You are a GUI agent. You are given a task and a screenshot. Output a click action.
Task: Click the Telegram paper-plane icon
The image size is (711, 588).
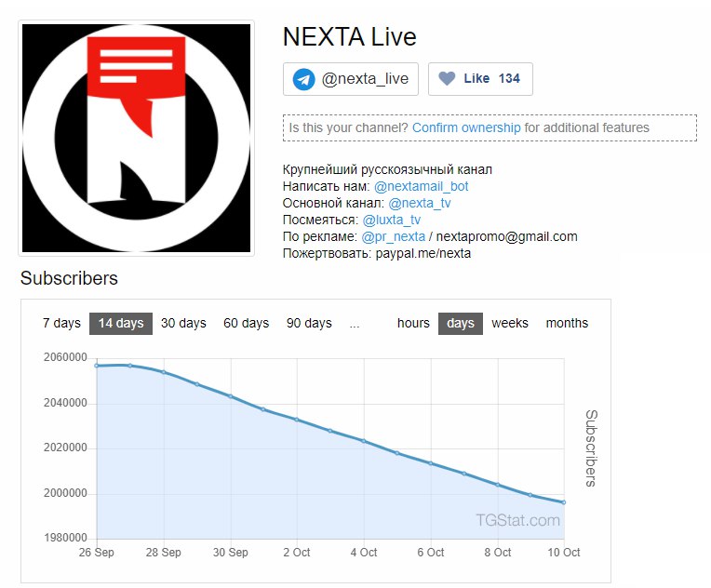(303, 79)
